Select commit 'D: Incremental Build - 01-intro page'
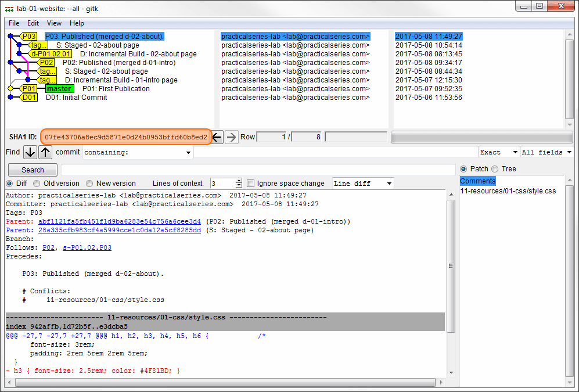This screenshot has width=579, height=392. click(x=121, y=80)
